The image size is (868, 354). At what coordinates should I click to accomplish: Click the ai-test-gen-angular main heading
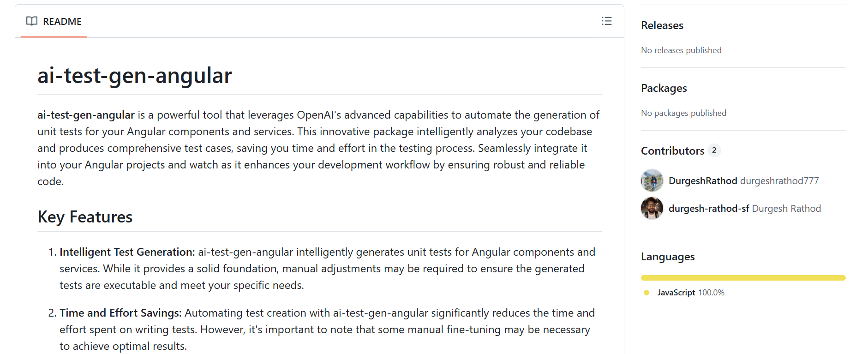[134, 76]
